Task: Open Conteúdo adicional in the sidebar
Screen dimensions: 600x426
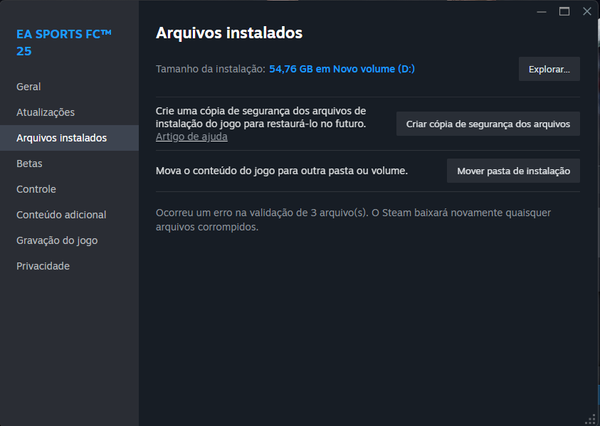Action: (69, 215)
